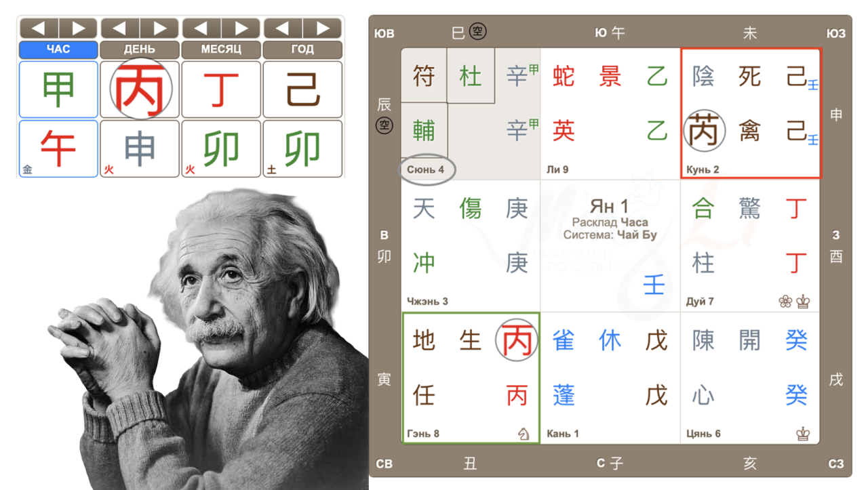
Task: Click the void 空 symbol under 辰
Action: 384,125
